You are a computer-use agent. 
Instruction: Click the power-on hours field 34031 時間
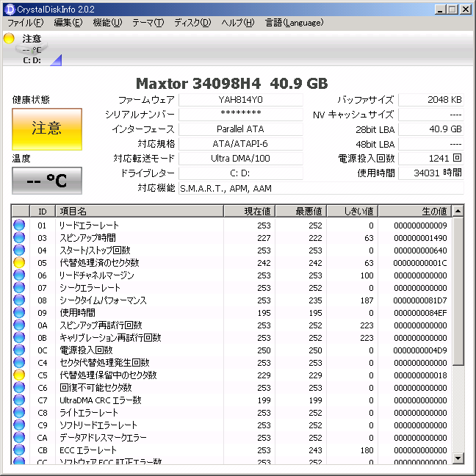tap(431, 173)
